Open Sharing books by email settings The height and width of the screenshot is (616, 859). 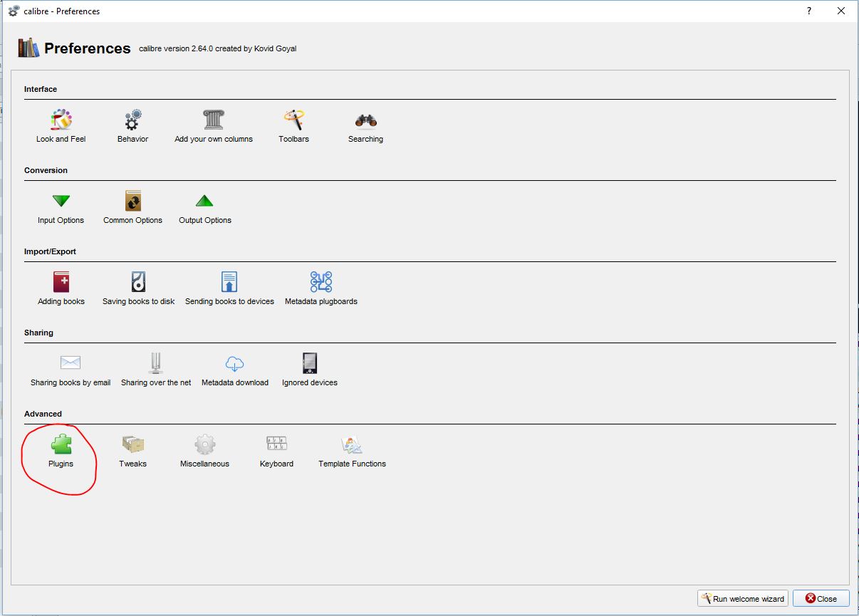[x=71, y=370]
